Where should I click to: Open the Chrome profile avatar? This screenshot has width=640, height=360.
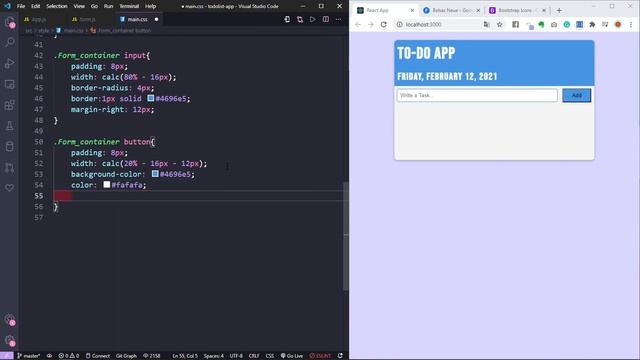pos(618,24)
